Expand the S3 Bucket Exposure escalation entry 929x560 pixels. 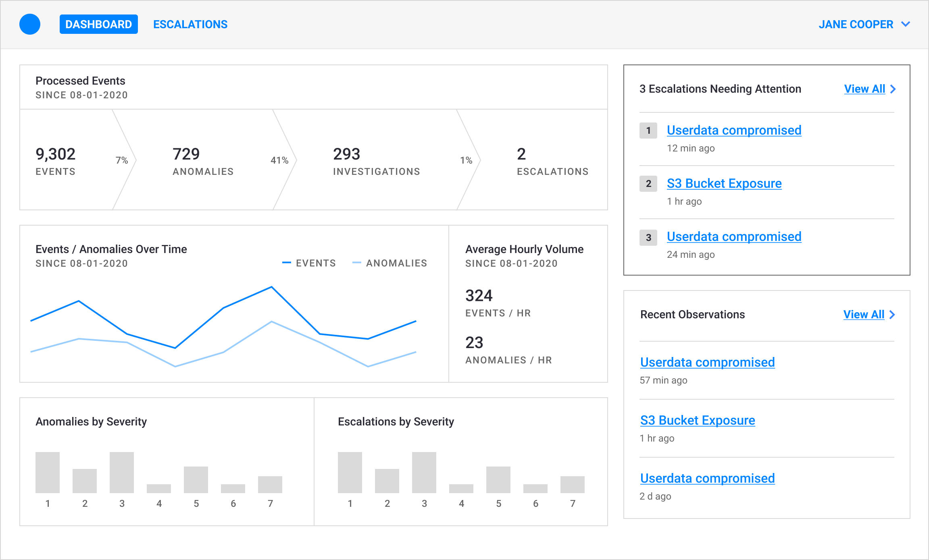(x=724, y=183)
